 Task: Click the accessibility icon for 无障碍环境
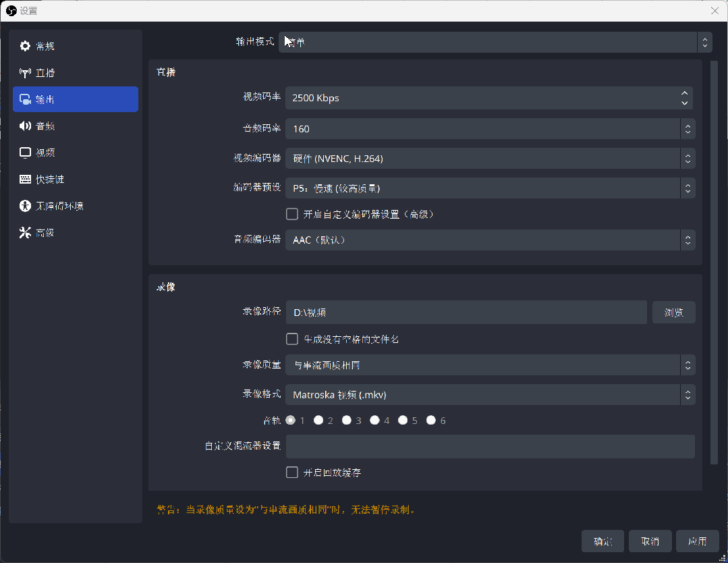click(x=25, y=206)
